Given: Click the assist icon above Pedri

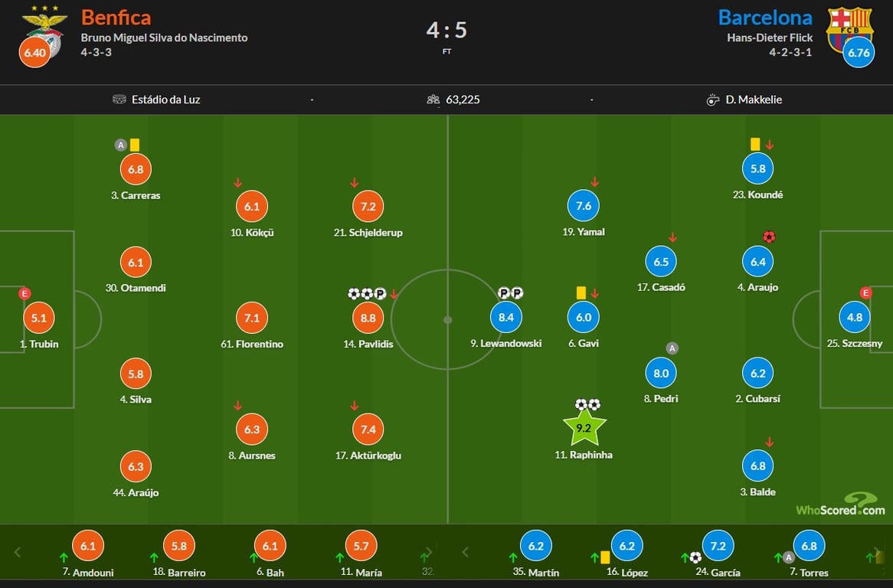Looking at the screenshot, I should pos(672,348).
